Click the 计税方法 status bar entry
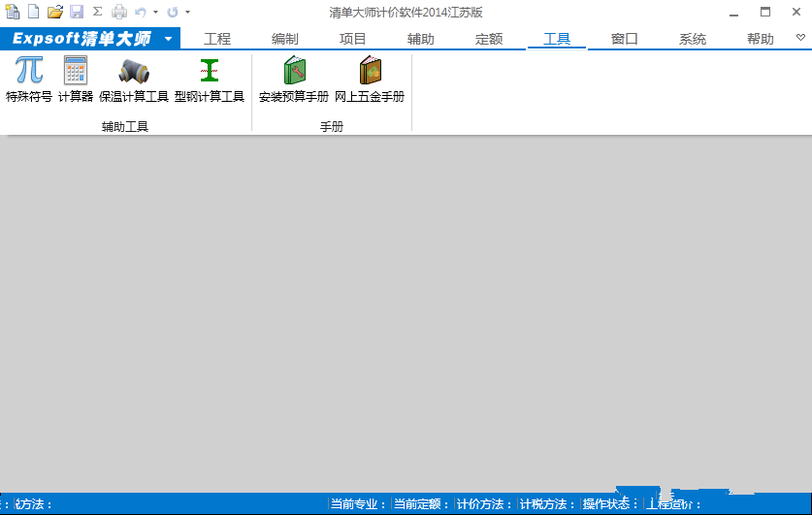This screenshot has width=812, height=515. (x=547, y=504)
